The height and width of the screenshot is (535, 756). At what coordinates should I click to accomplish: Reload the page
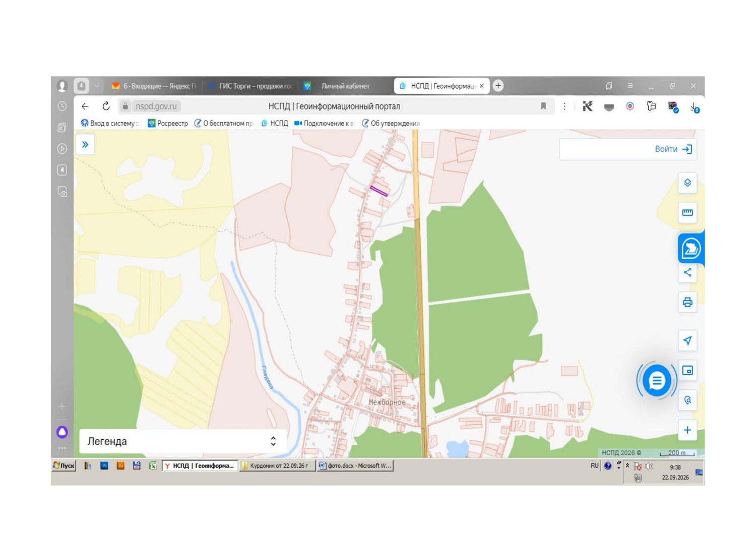pyautogui.click(x=106, y=106)
